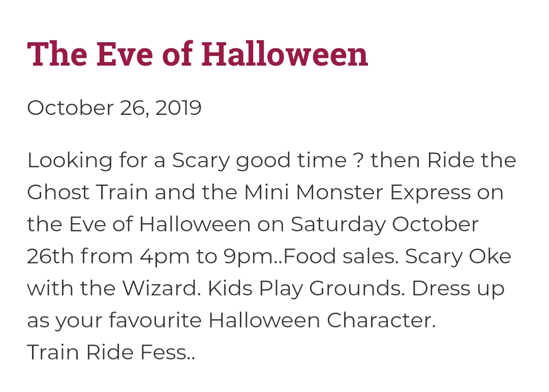Select the phrase Scary good time
This screenshot has height=392, width=549.
coord(259,161)
